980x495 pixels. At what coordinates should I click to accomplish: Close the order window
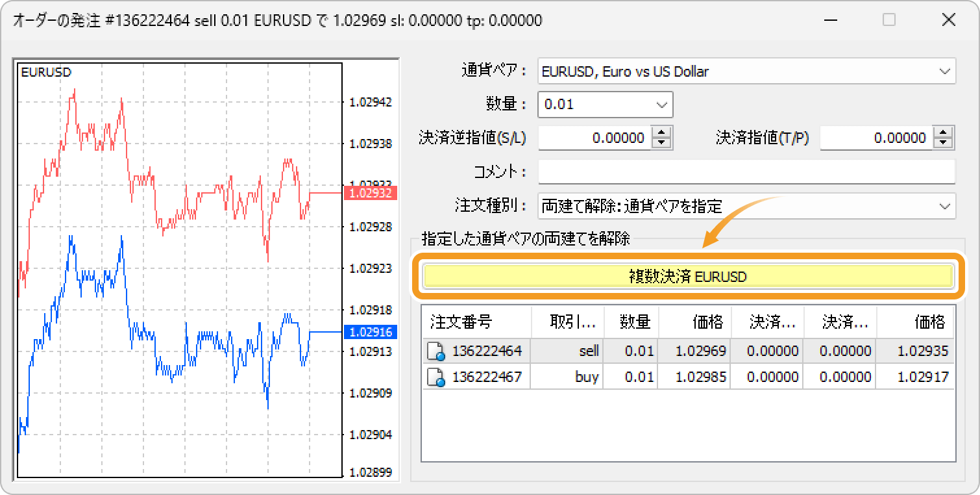[x=948, y=21]
